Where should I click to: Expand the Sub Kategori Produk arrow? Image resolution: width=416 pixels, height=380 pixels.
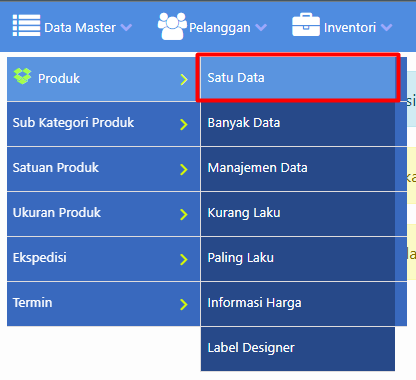184,124
